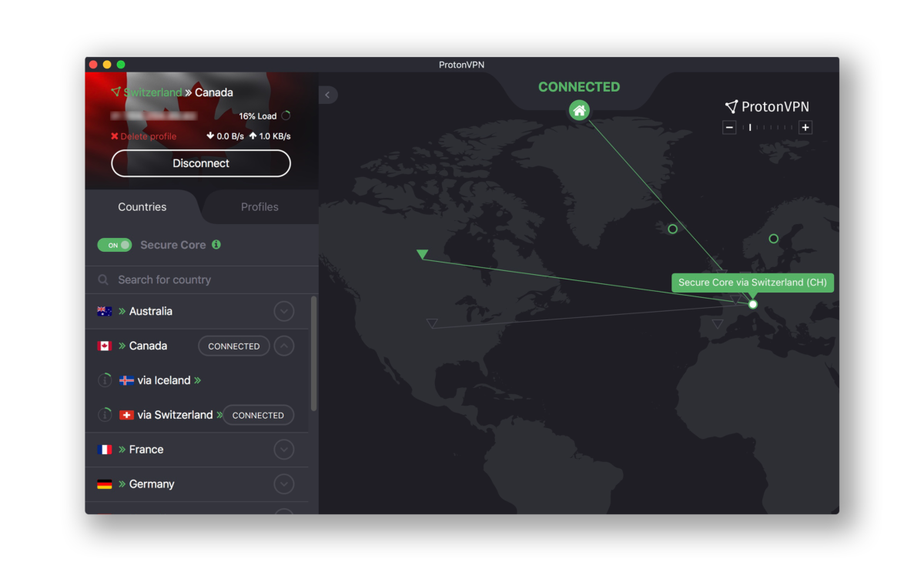Zoom in the map with the plus button
Image resolution: width=924 pixels, height=572 pixels.
(x=805, y=128)
